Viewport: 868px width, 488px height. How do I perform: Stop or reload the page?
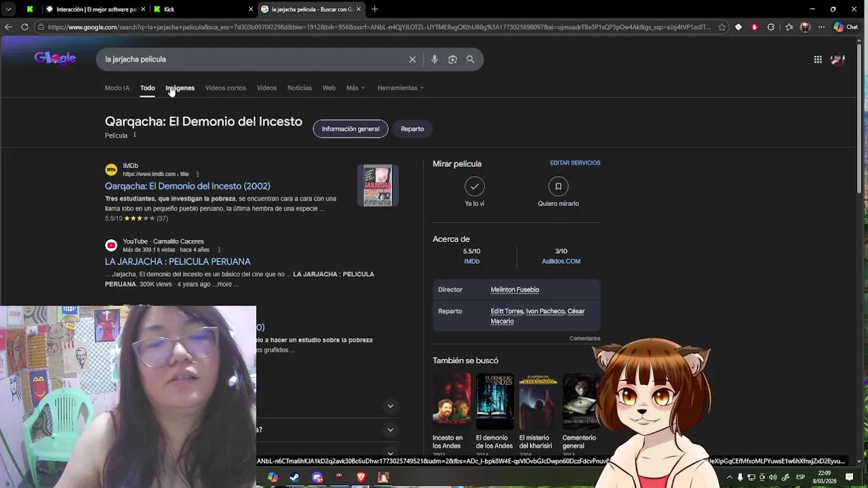tap(24, 27)
